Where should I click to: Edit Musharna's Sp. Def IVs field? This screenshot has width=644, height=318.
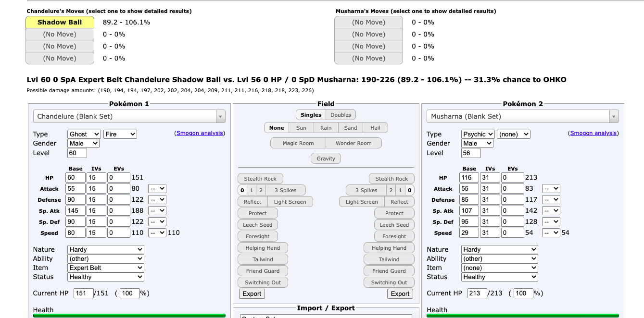pos(491,222)
